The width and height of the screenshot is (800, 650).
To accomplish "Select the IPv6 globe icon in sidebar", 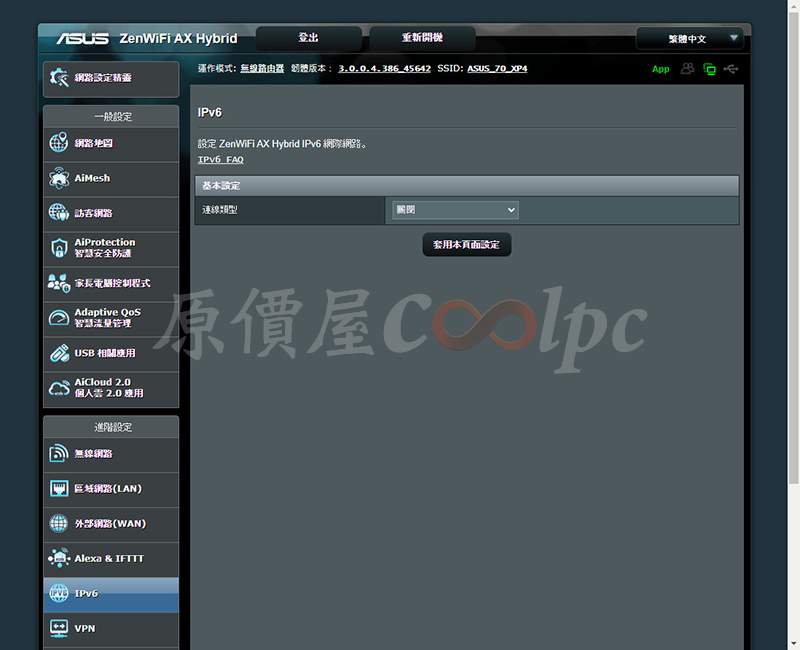I will [x=59, y=593].
